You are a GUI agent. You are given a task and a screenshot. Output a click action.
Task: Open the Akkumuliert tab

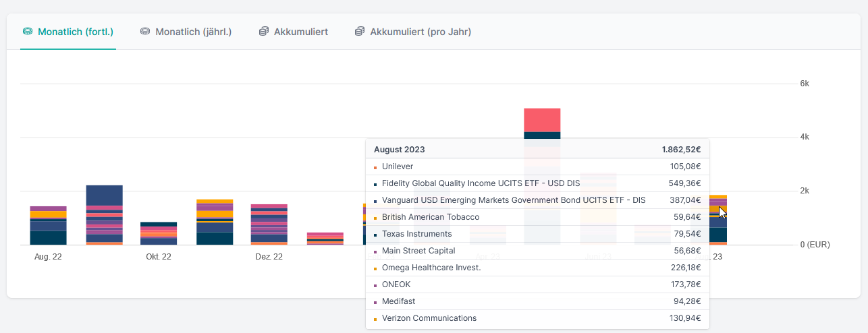tap(300, 32)
